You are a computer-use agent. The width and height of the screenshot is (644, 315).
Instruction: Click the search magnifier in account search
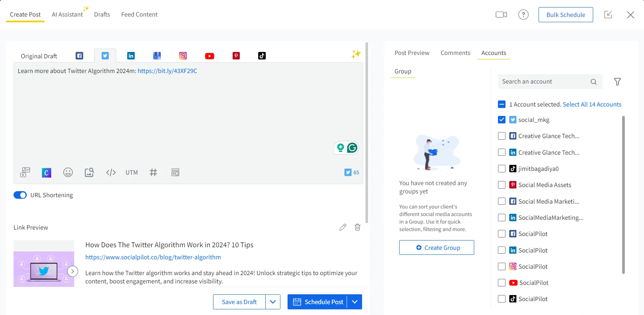(x=594, y=82)
